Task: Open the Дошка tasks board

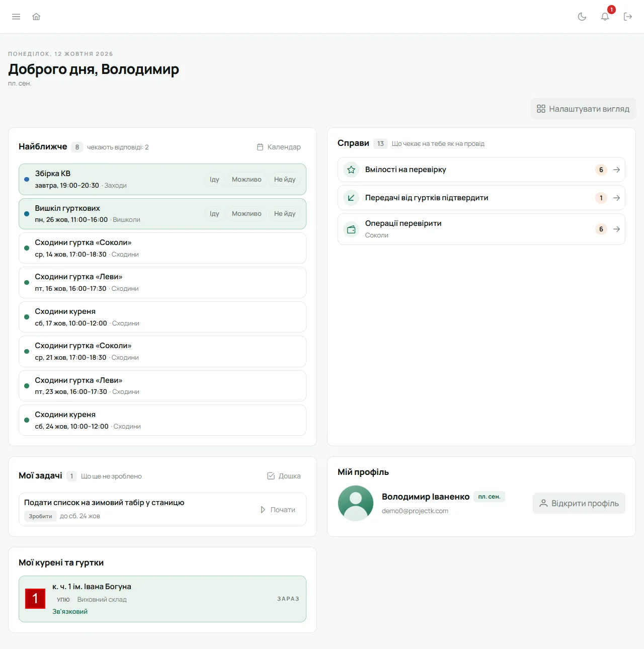Action: 284,476
